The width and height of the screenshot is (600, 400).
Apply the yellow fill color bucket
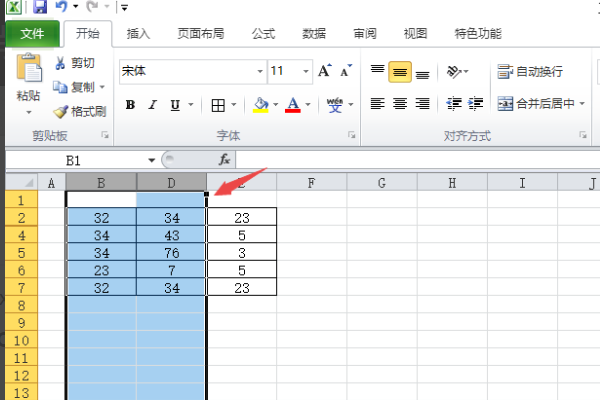(261, 104)
